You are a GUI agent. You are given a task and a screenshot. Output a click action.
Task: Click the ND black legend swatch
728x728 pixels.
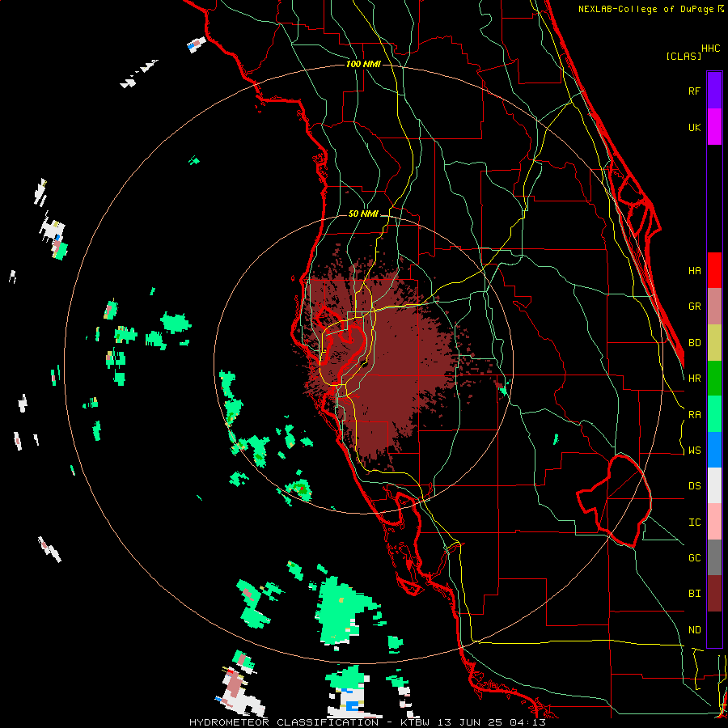coord(714,629)
